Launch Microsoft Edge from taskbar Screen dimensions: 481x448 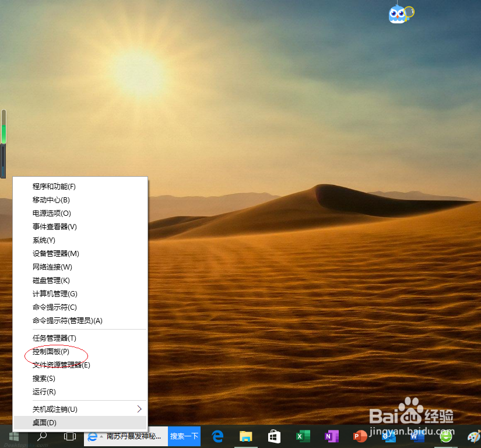(217, 436)
